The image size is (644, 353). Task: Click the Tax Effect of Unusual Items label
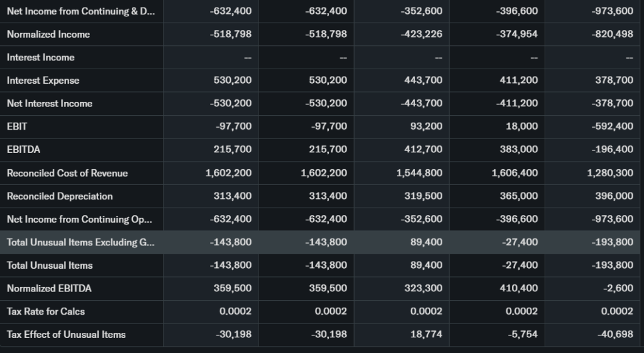point(66,334)
